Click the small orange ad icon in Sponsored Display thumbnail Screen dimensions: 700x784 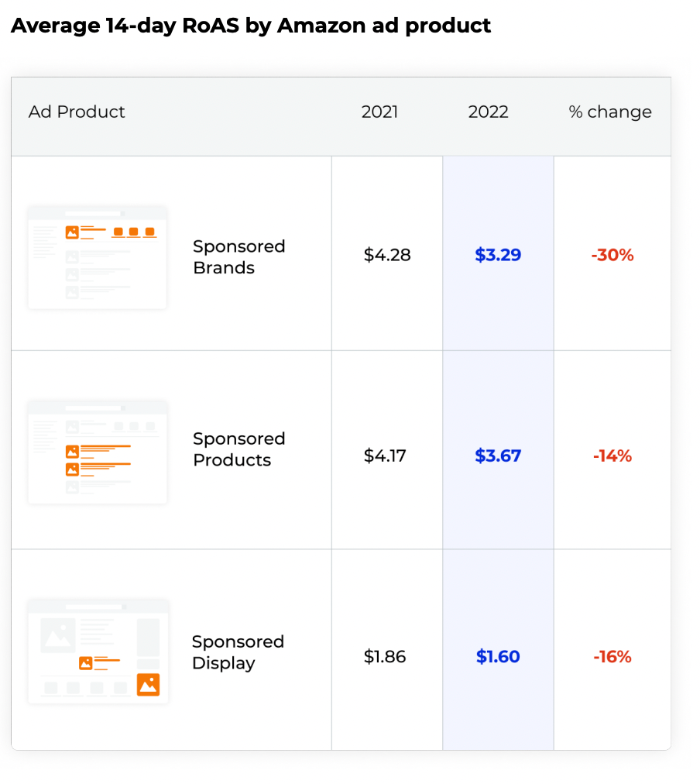(86, 663)
